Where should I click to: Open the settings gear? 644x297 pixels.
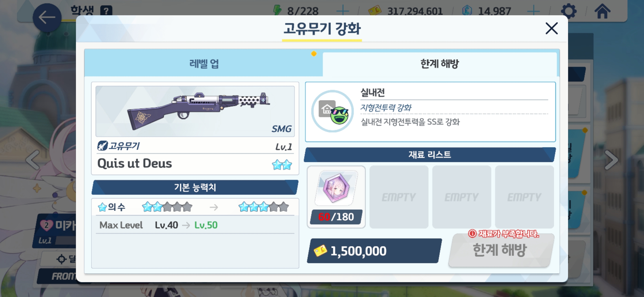[569, 11]
